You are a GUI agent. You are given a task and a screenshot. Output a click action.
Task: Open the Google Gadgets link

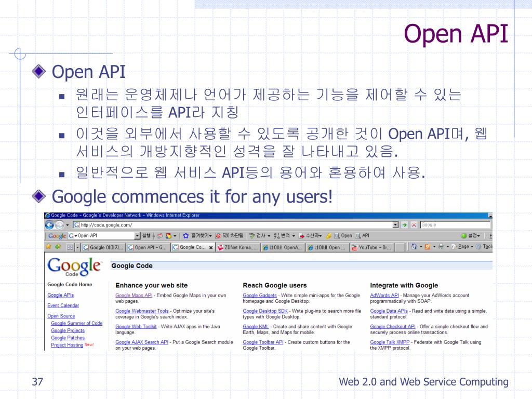coord(260,296)
